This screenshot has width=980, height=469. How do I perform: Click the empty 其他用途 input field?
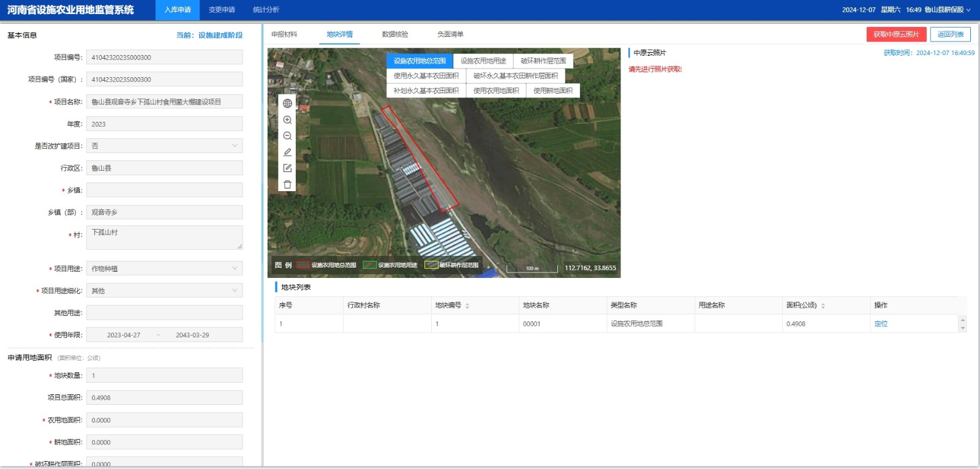tap(164, 312)
